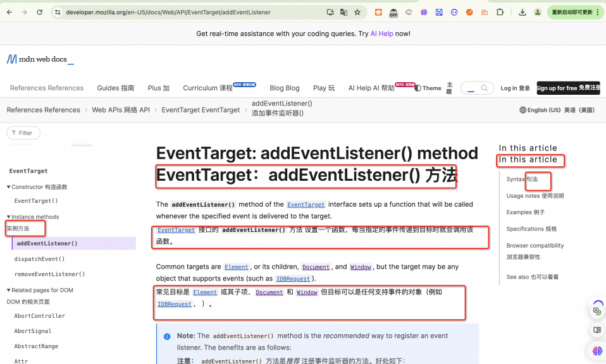Open AbstractRange in sidebar list
The height and width of the screenshot is (364, 606).
click(x=36, y=346)
